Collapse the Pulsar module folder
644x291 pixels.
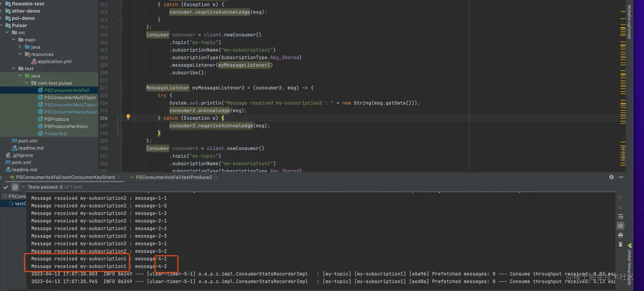(x=2, y=26)
